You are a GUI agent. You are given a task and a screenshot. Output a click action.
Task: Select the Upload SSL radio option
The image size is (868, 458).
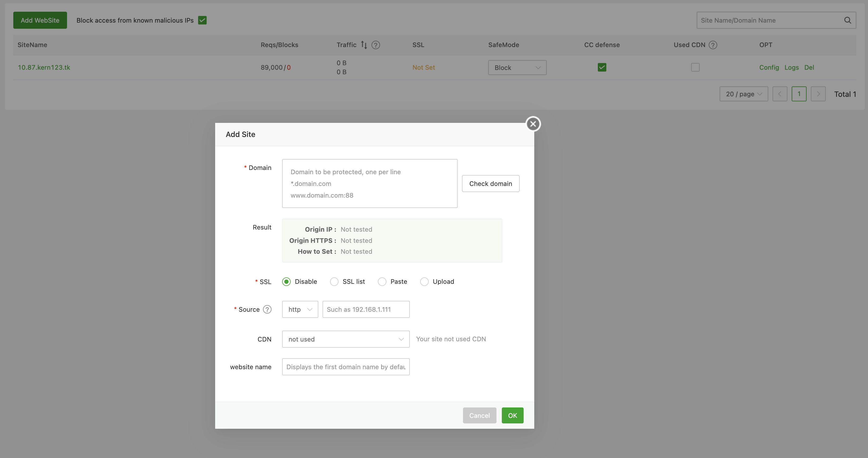point(424,282)
